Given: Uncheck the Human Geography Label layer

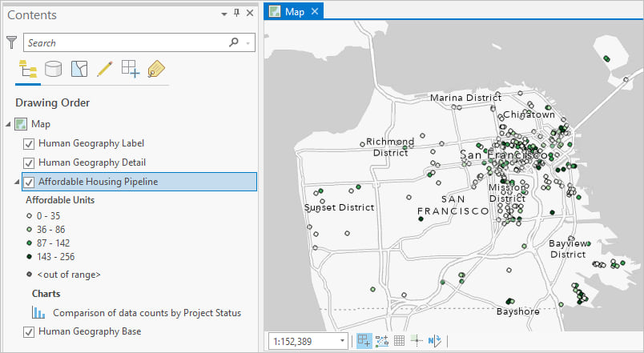Looking at the screenshot, I should click(x=30, y=143).
